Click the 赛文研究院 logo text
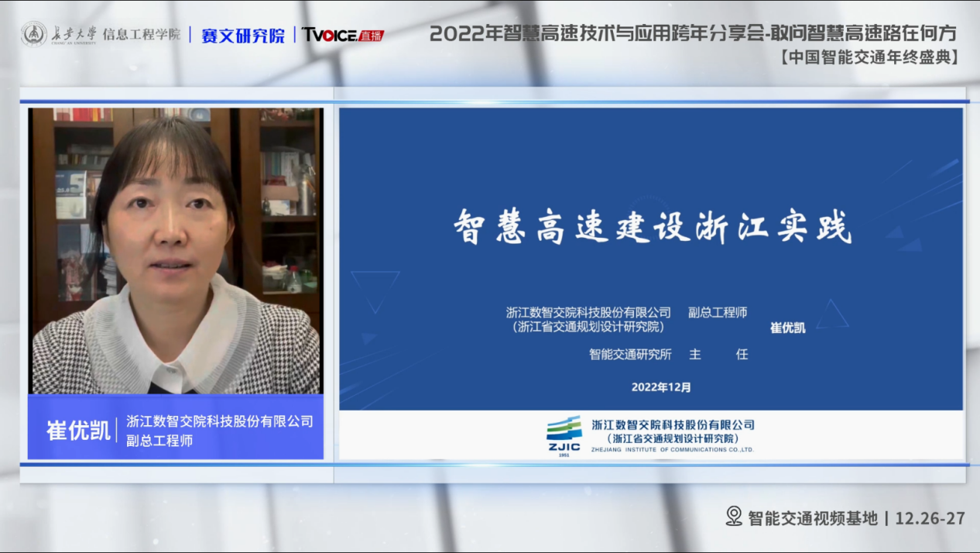Screen dimensions: 980x553 pyautogui.click(x=242, y=35)
